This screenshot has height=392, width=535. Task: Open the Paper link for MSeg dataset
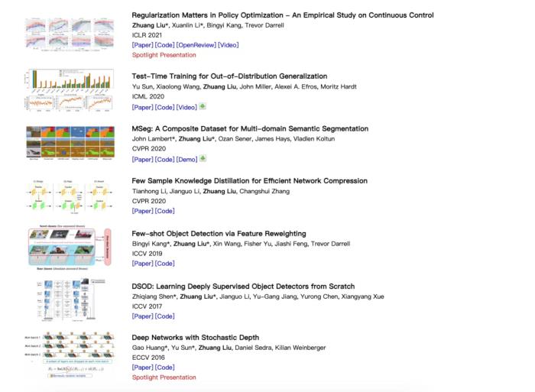pyautogui.click(x=143, y=160)
